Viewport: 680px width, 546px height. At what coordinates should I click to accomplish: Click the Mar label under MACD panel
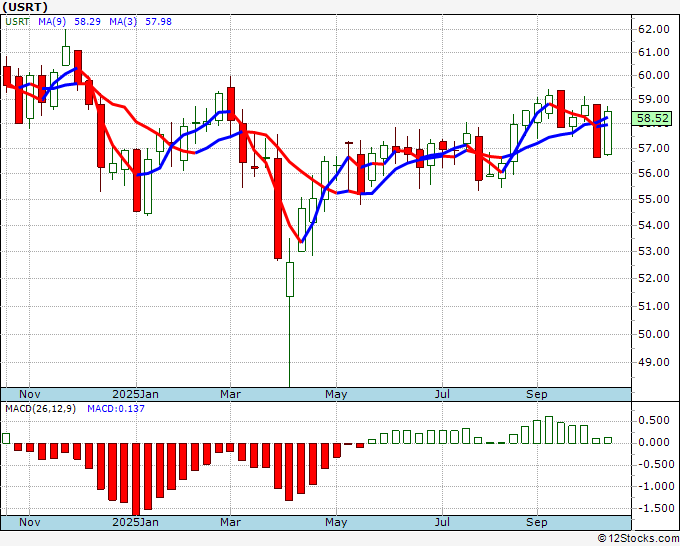(230, 522)
